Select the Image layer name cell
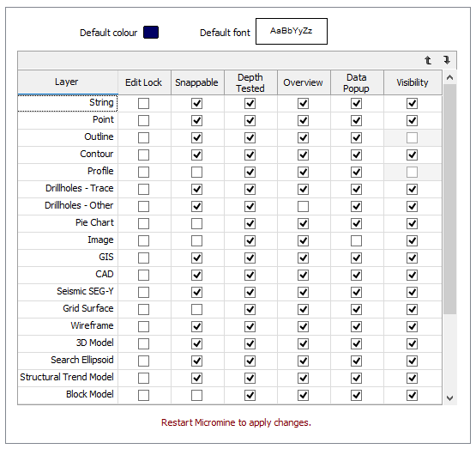 (x=68, y=241)
